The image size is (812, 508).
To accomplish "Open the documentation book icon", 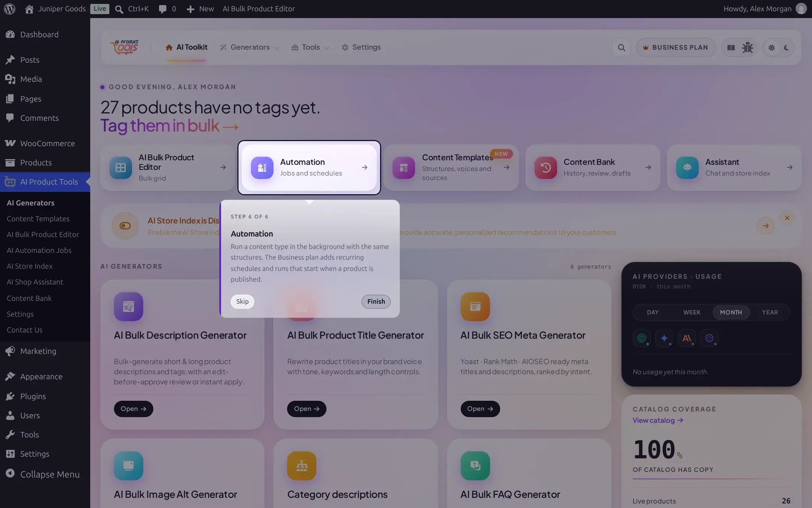I will 731,47.
